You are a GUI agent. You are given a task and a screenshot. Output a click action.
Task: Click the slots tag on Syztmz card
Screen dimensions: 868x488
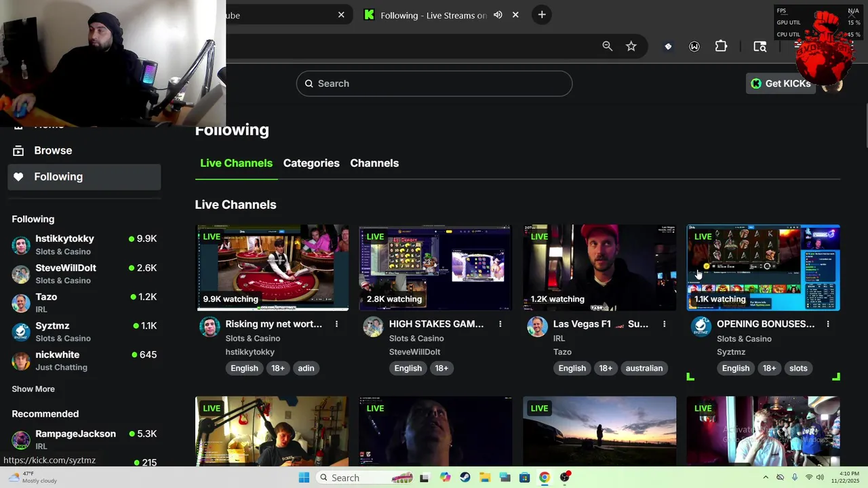click(798, 368)
